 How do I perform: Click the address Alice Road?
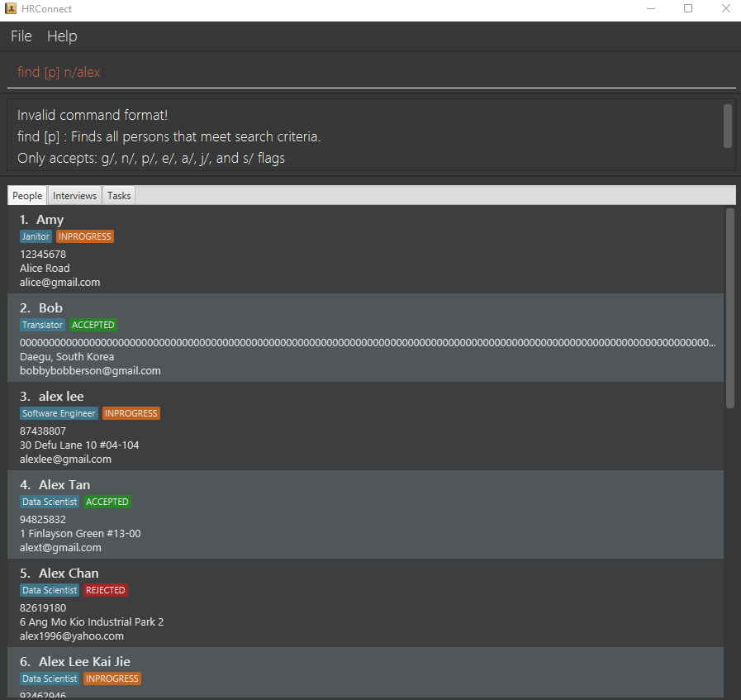pyautogui.click(x=45, y=268)
